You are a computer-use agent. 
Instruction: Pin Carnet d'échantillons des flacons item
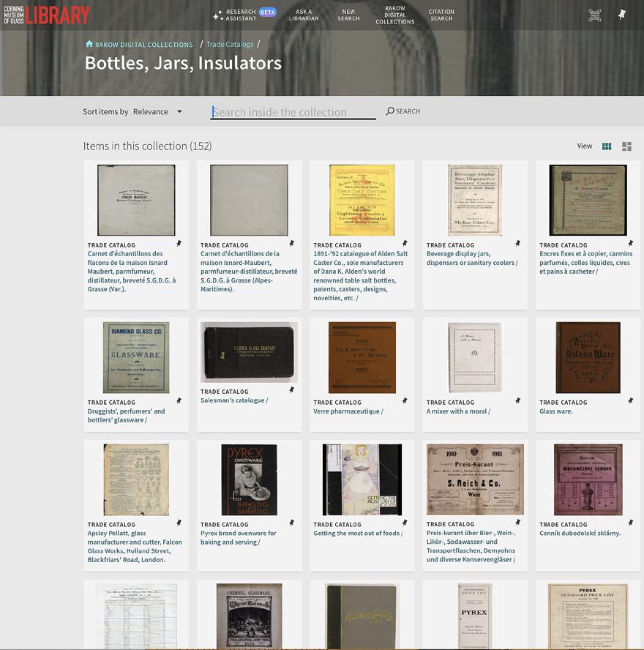click(179, 244)
